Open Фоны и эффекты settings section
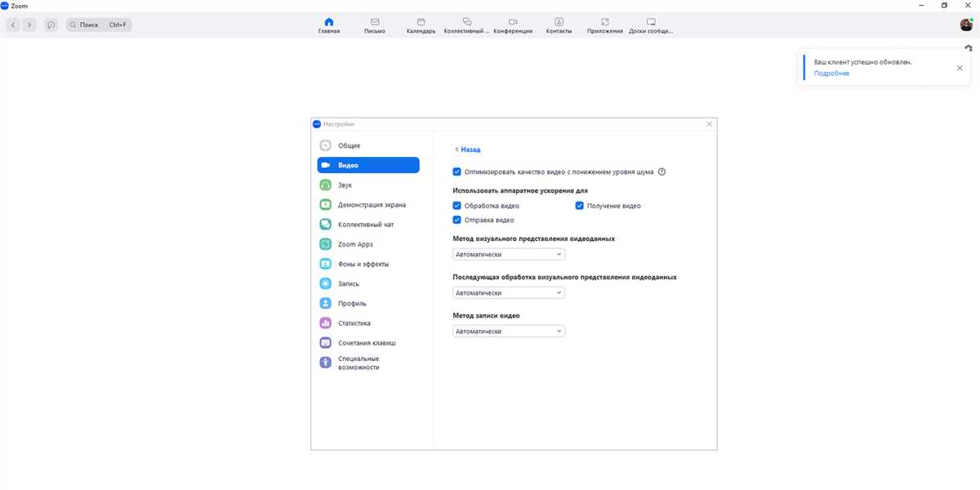The height and width of the screenshot is (490, 980). 368,264
